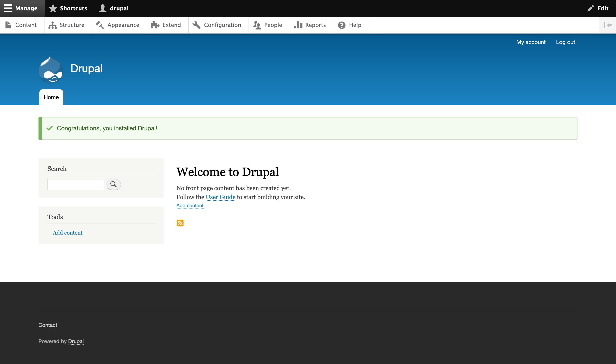
Task: Click the People icon in toolbar
Action: (257, 25)
